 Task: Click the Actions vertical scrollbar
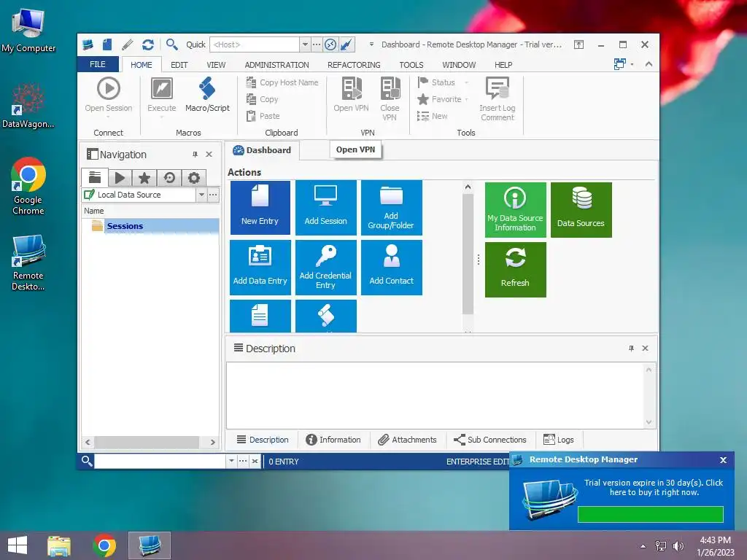click(468, 254)
